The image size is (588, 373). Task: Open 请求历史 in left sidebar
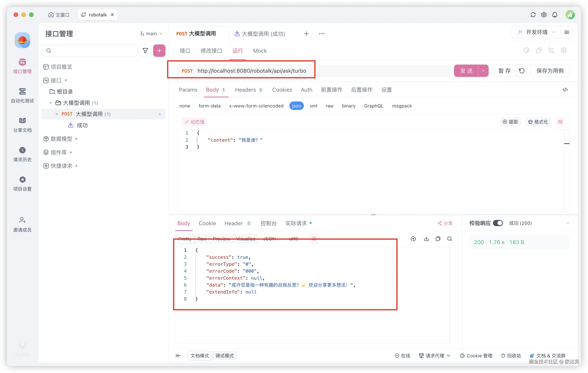22,154
